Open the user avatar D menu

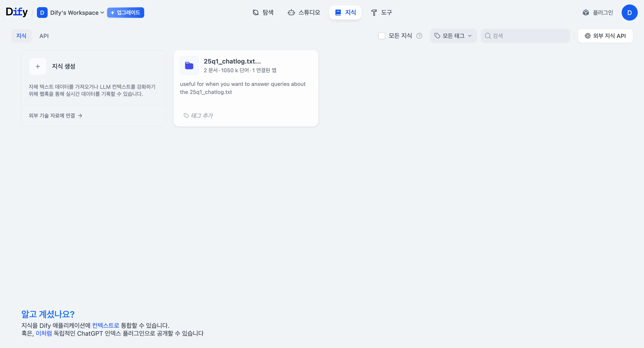[629, 13]
